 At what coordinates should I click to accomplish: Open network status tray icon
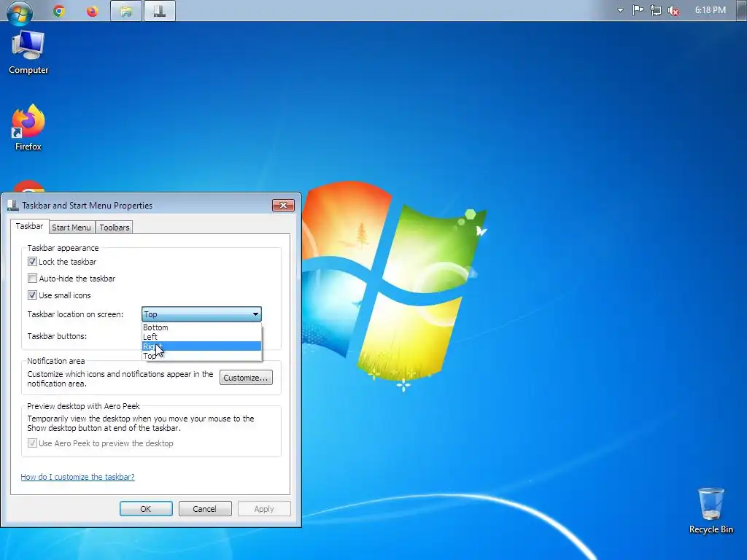(x=656, y=10)
